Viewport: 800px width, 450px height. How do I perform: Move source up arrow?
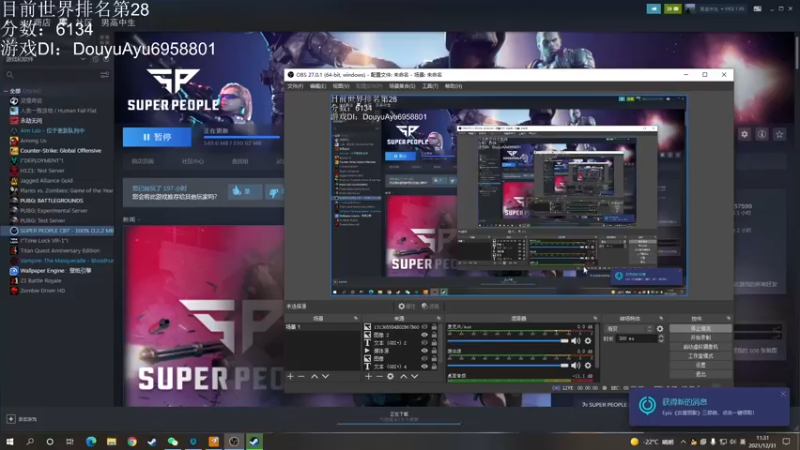[x=404, y=376]
